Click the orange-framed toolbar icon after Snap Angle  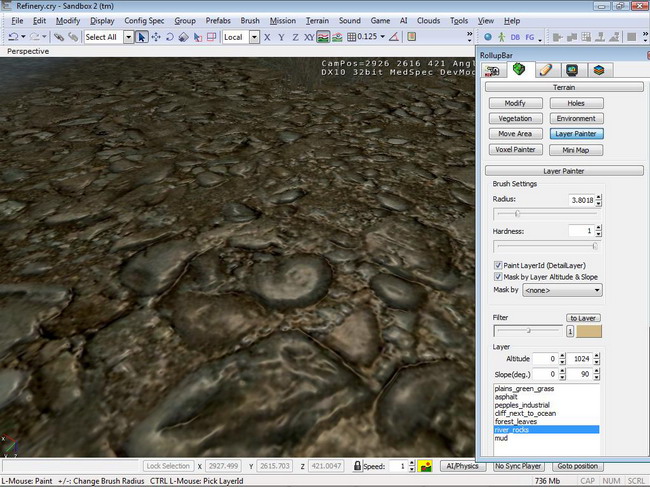[411, 37]
